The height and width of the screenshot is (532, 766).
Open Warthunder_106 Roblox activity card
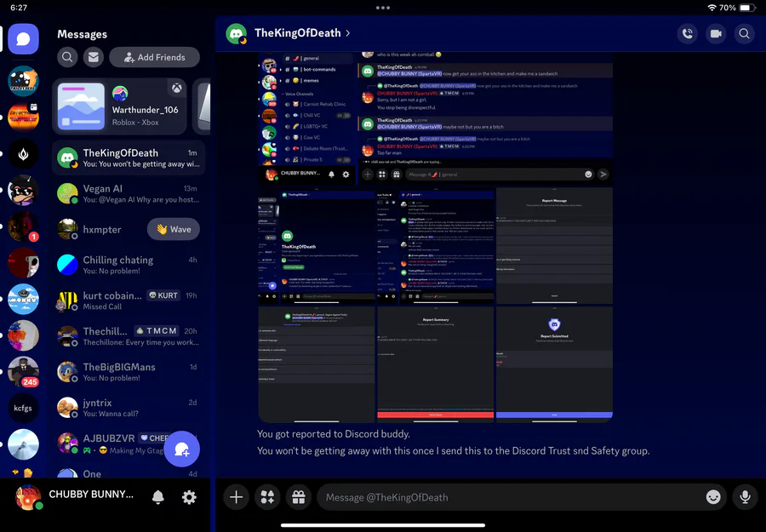pos(120,106)
